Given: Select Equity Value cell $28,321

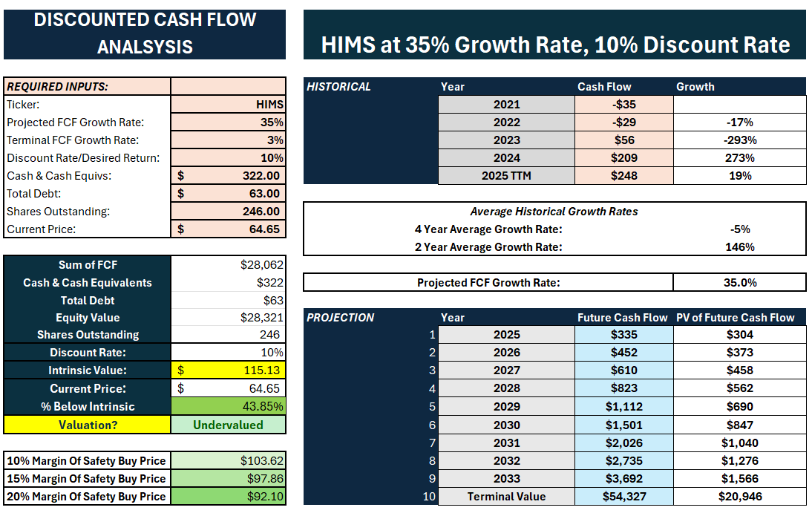Looking at the screenshot, I should [x=229, y=318].
